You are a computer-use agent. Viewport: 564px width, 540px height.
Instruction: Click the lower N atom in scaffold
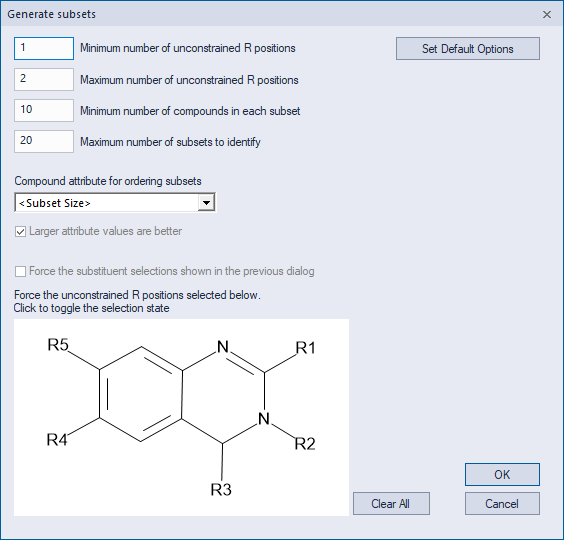coord(264,419)
